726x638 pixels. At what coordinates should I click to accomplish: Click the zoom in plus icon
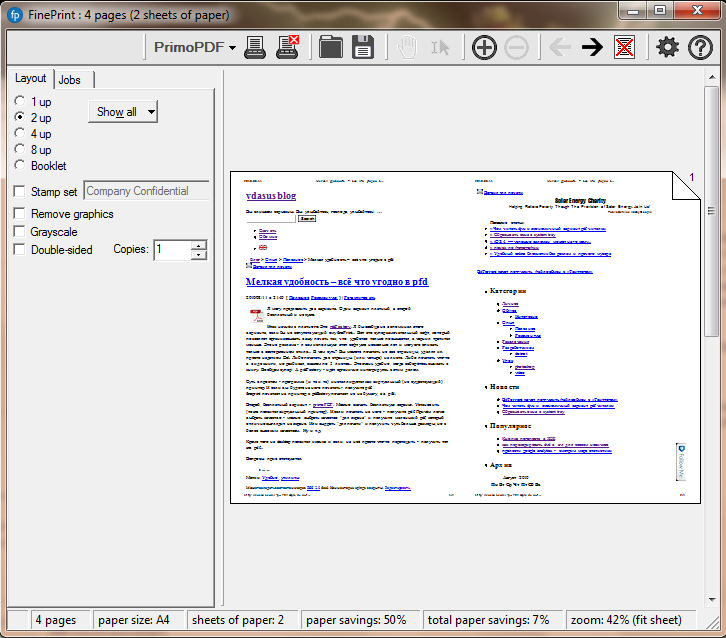[484, 47]
